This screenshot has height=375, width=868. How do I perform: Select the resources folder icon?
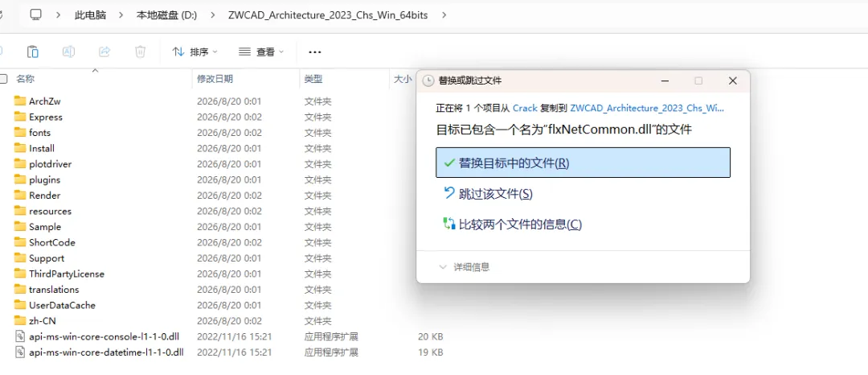20,211
